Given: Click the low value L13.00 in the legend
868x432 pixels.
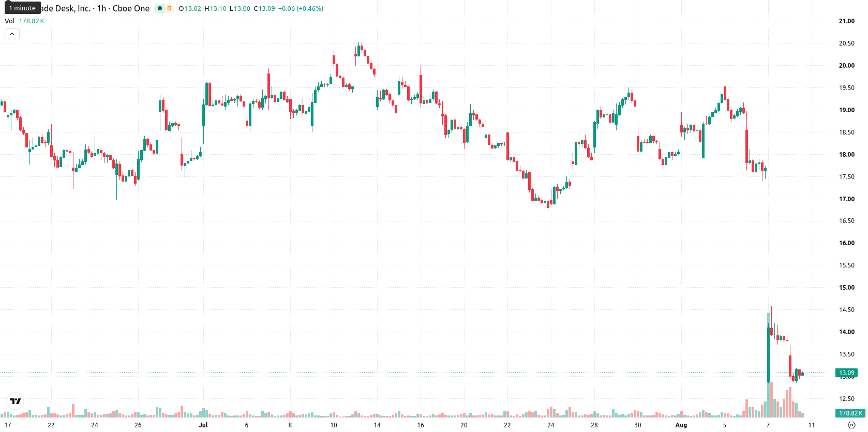Looking at the screenshot, I should 240,9.
